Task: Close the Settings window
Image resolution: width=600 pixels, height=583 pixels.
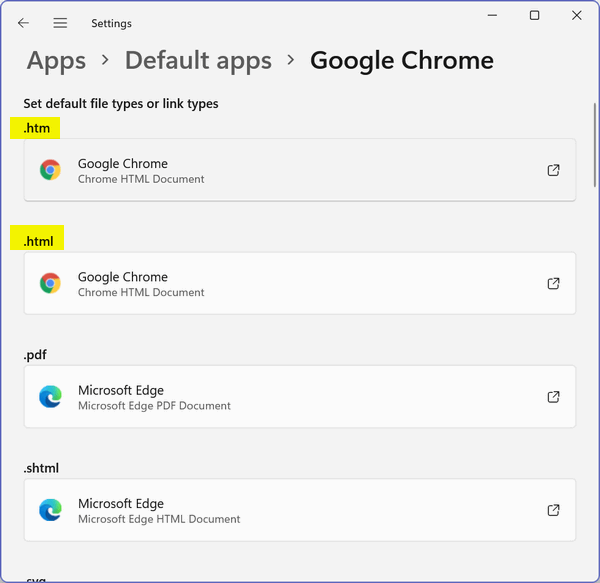Action: point(577,15)
